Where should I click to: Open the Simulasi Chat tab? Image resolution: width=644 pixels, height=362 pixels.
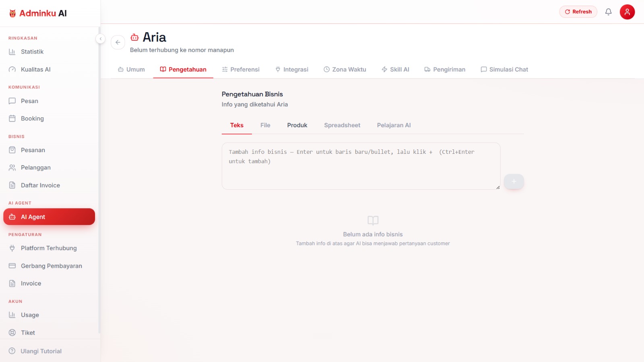point(504,69)
